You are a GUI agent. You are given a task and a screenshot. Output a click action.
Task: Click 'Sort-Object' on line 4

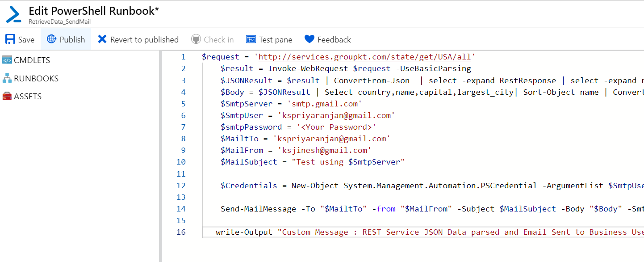tap(549, 92)
